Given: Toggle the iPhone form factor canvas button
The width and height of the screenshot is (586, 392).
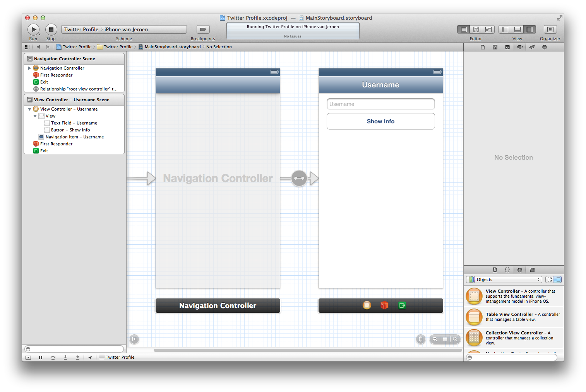Looking at the screenshot, I should tap(421, 339).
